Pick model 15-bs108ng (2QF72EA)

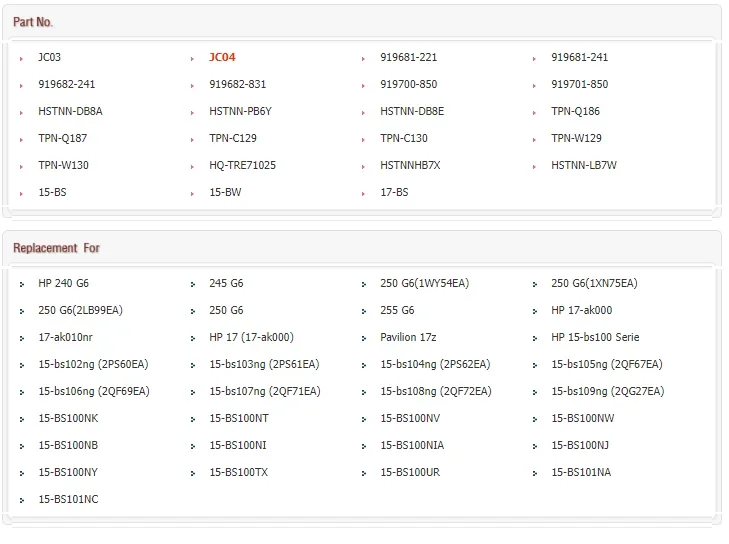pos(436,391)
